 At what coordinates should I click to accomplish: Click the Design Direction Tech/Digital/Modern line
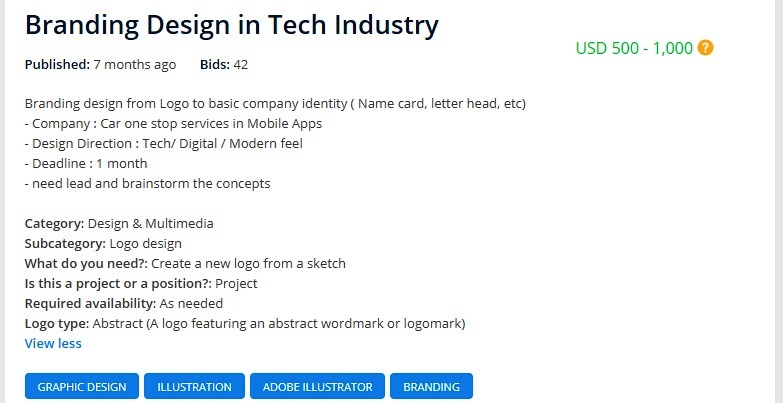[163, 143]
